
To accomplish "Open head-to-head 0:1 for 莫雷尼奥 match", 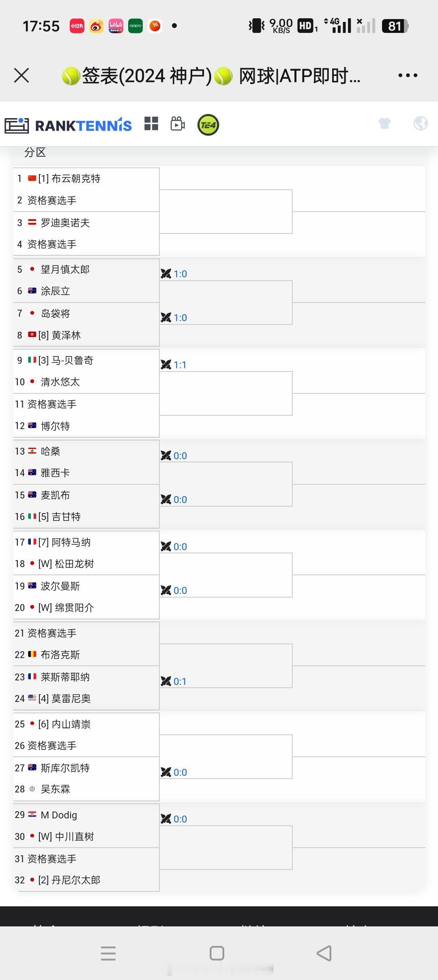I will (x=174, y=682).
